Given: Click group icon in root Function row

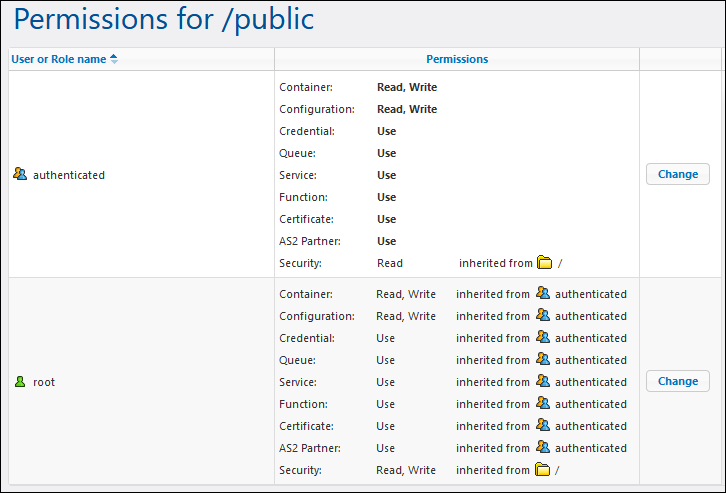Looking at the screenshot, I should click(x=543, y=404).
